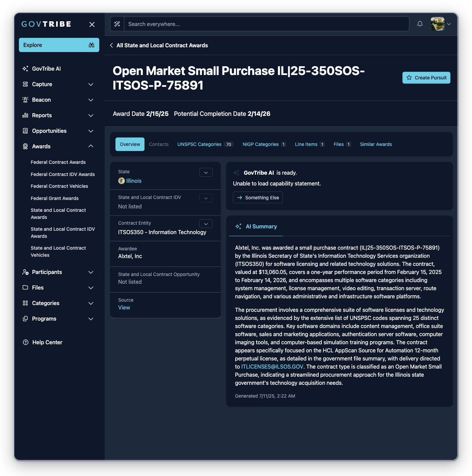
Task: Click the Files folder icon in sidebar
Action: [25, 287]
